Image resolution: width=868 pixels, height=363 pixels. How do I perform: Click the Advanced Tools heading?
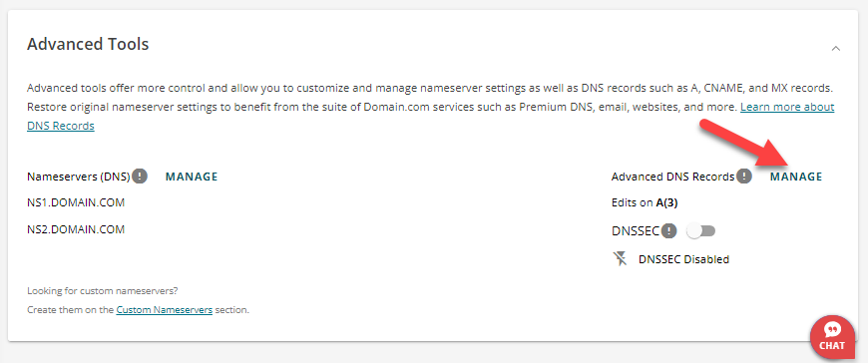coord(88,44)
